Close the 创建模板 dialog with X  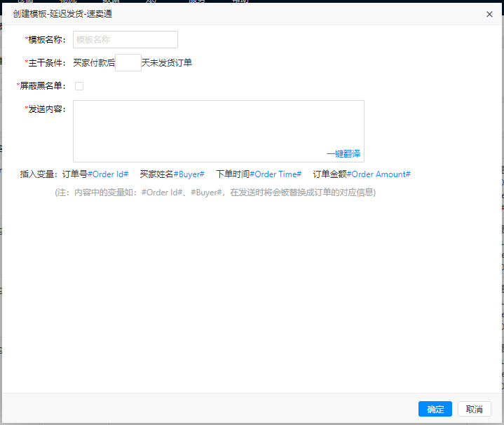tap(489, 14)
